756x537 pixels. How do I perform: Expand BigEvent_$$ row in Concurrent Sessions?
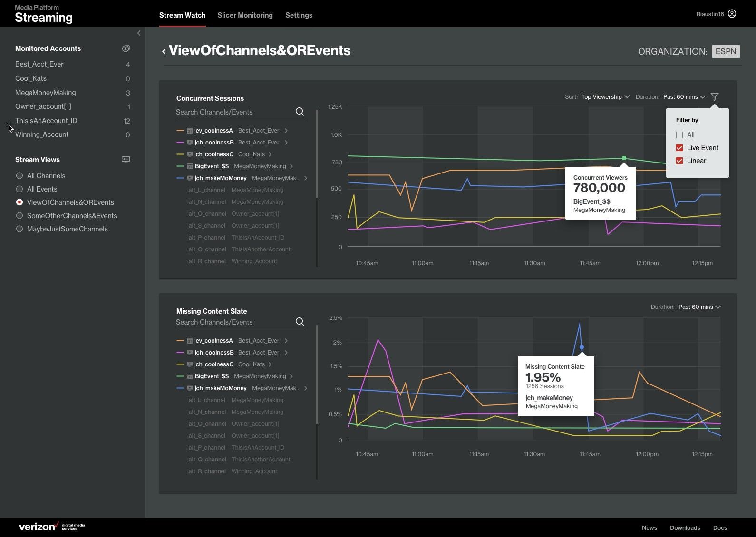tap(291, 166)
